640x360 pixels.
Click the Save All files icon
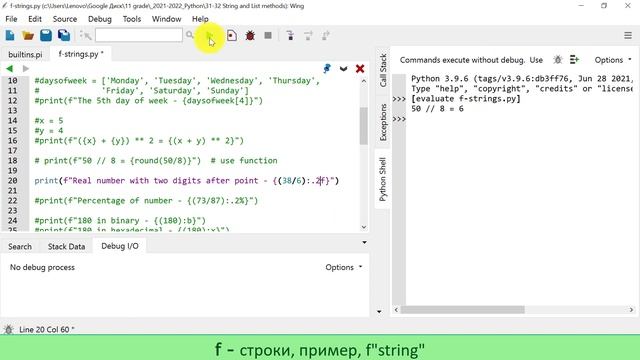(64, 36)
